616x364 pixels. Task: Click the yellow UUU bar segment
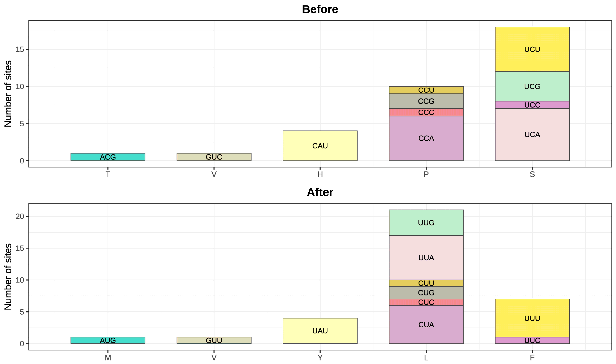(x=532, y=318)
